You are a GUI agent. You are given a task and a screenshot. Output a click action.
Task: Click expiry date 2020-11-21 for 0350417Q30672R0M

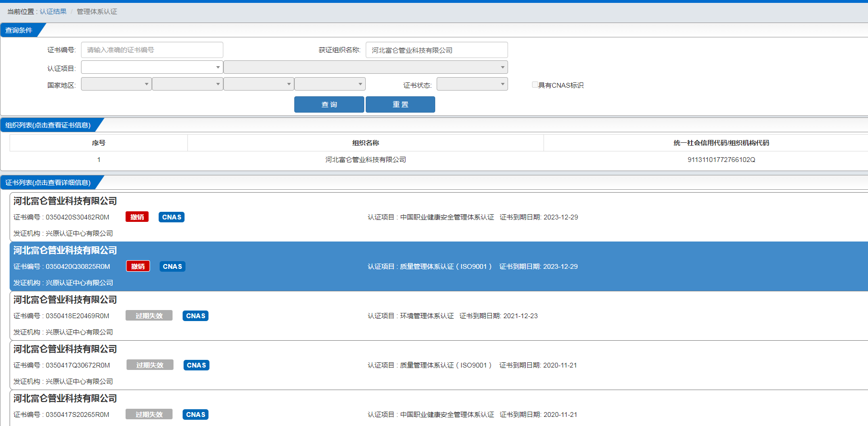(560, 365)
